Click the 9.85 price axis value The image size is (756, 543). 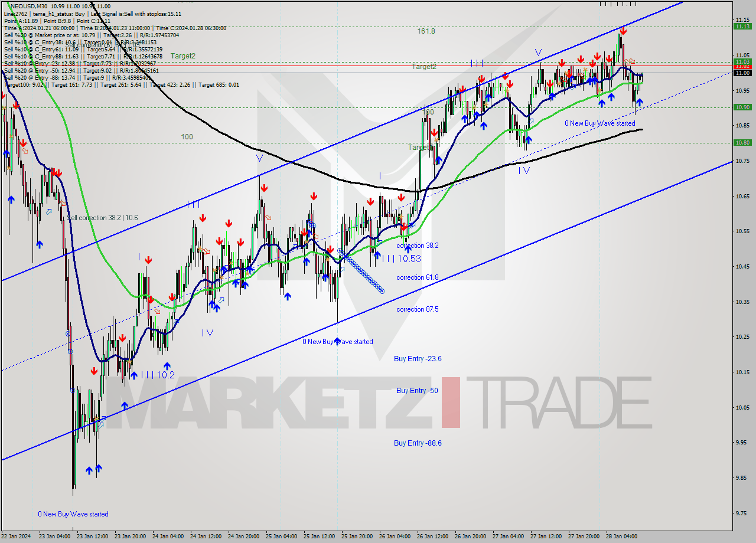(x=742, y=478)
